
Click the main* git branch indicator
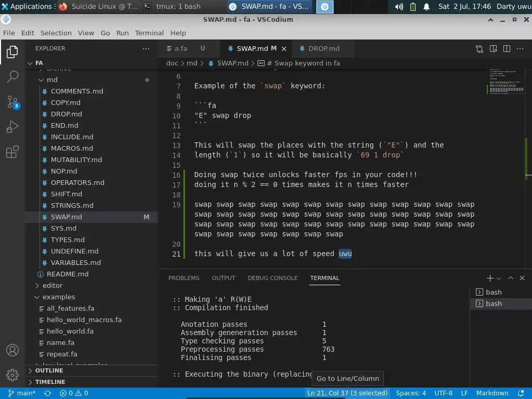tap(22, 393)
